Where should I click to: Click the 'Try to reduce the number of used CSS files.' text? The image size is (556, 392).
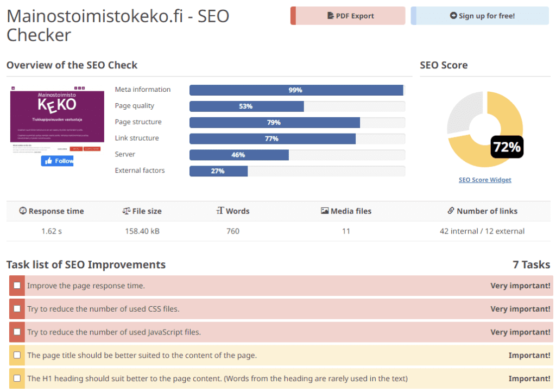[103, 309]
